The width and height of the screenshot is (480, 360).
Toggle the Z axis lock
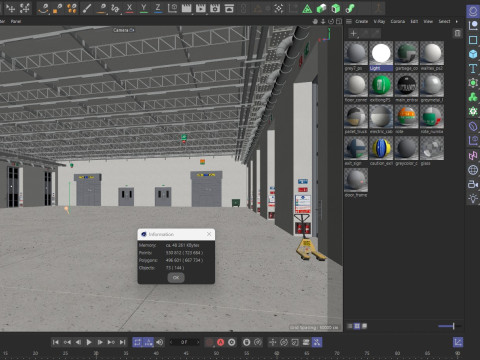(x=158, y=8)
